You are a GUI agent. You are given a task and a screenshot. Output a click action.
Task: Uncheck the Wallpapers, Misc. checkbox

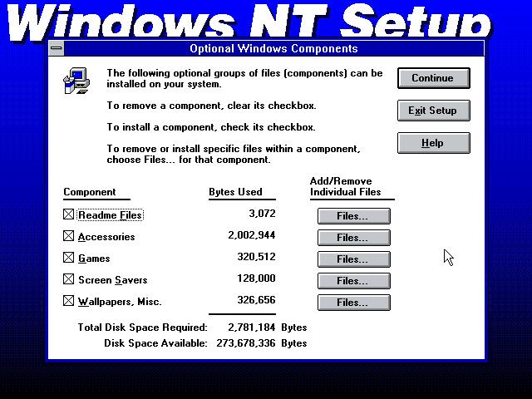[68, 301]
